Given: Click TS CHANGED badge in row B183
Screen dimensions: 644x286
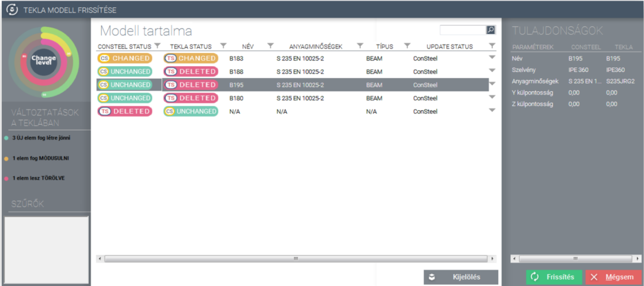Looking at the screenshot, I should click(191, 59).
